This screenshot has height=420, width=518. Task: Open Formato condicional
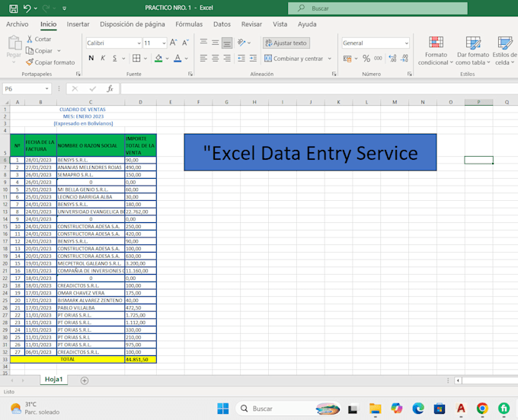(x=436, y=50)
